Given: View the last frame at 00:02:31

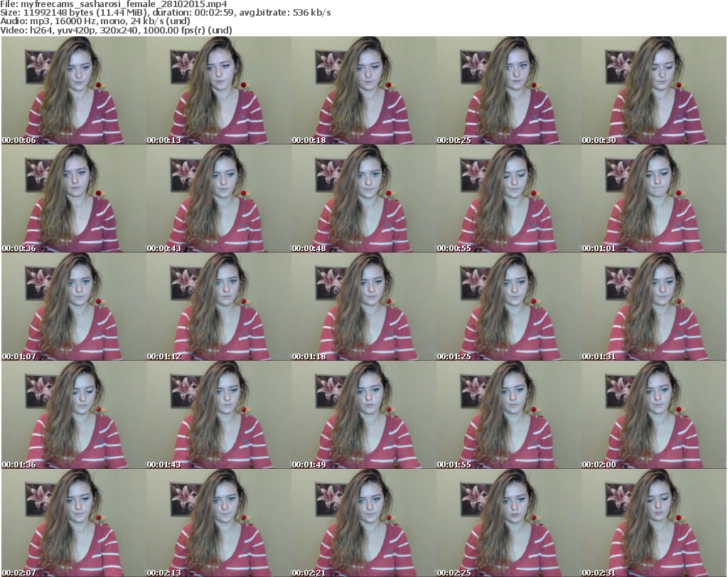Looking at the screenshot, I should 653,523.
